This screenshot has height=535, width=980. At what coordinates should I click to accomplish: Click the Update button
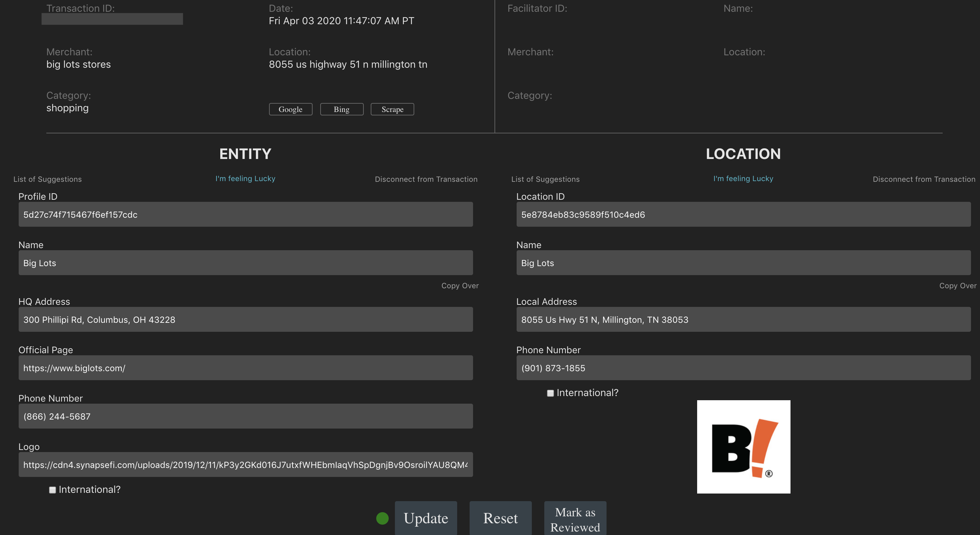tap(426, 518)
